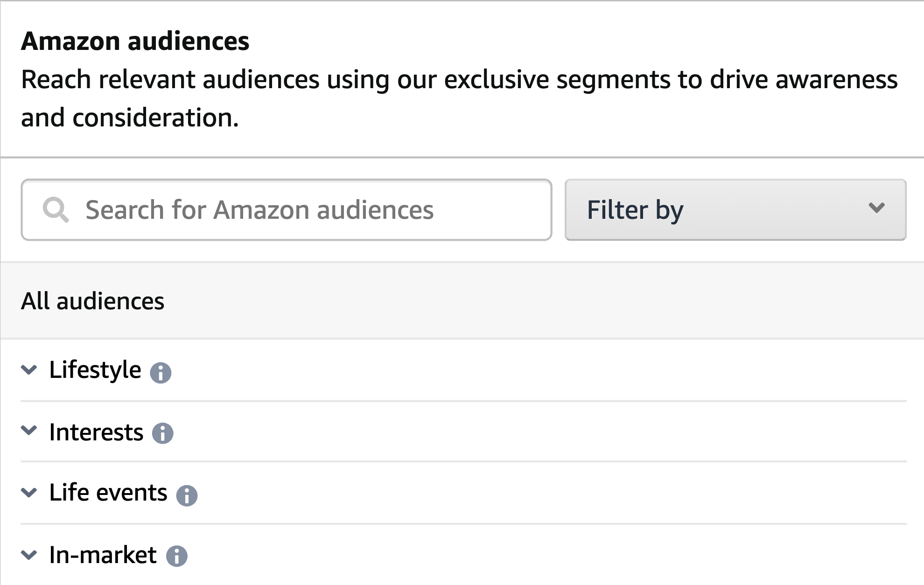Expand the Life events chevron
This screenshot has width=924, height=585.
(x=29, y=493)
